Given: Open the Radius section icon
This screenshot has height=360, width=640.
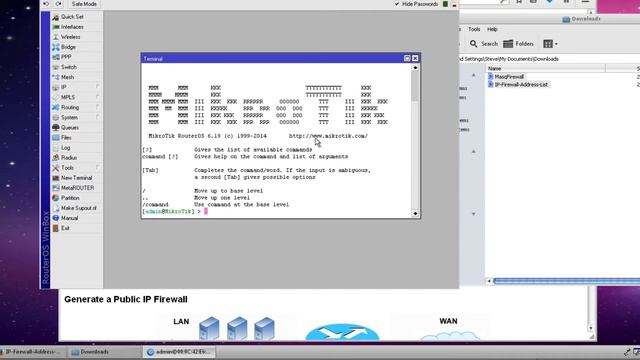Looking at the screenshot, I should point(56,158).
